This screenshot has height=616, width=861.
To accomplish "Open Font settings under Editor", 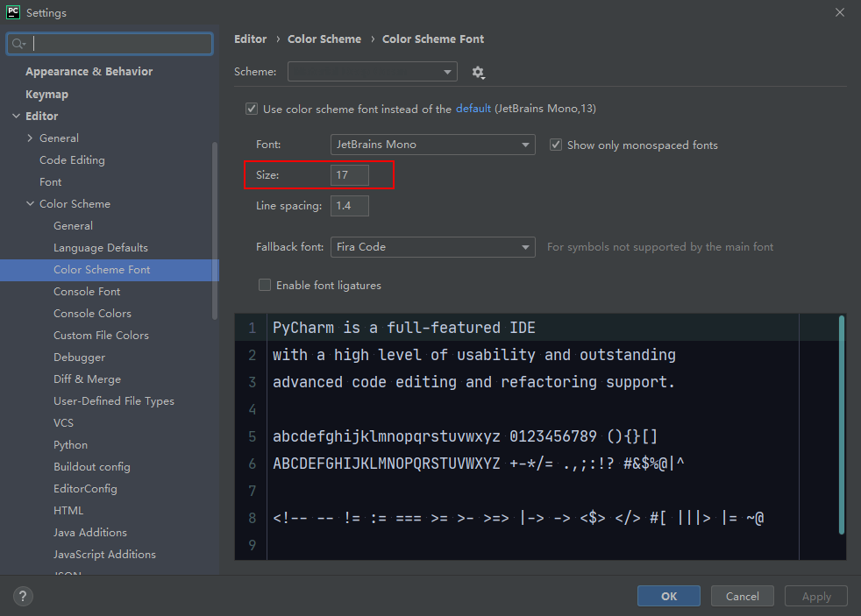I will [x=51, y=182].
